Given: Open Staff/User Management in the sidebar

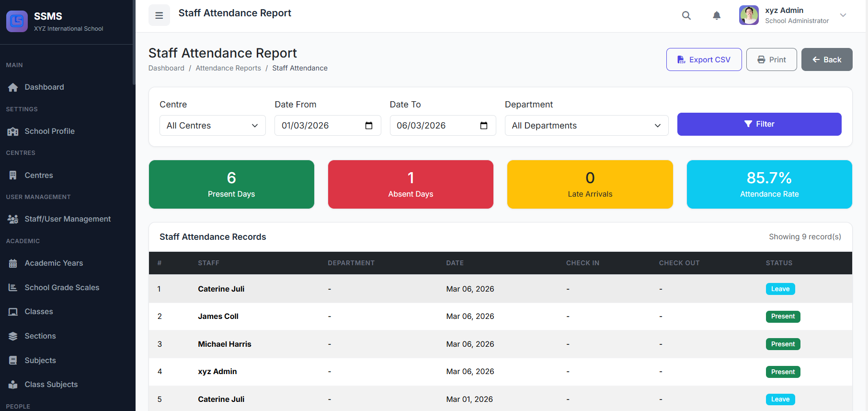Looking at the screenshot, I should pyautogui.click(x=68, y=219).
